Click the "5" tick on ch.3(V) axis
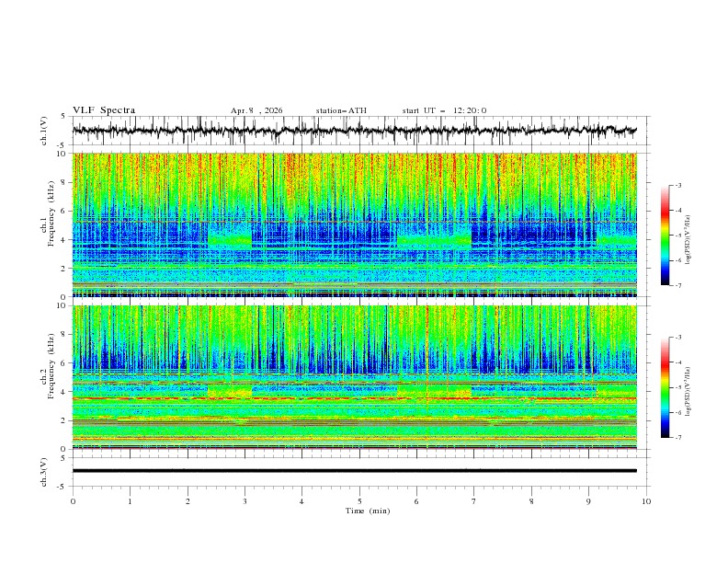 pos(63,457)
